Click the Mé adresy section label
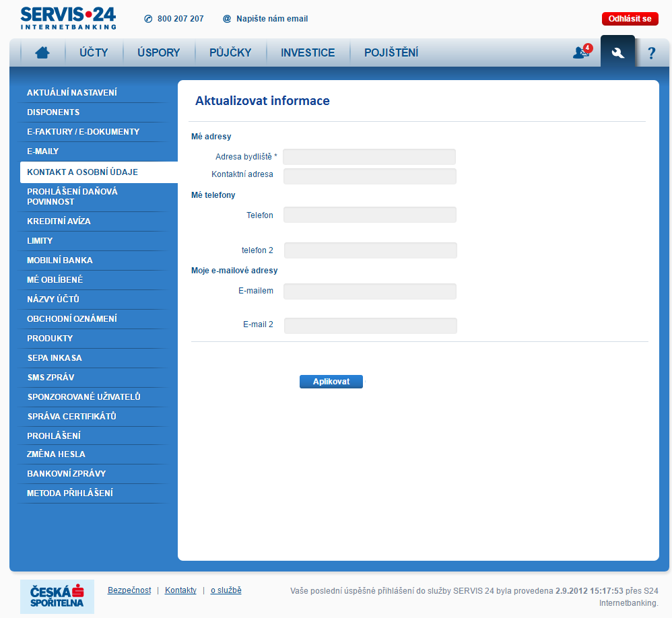Viewport: 672px width, 622px height. [x=211, y=137]
